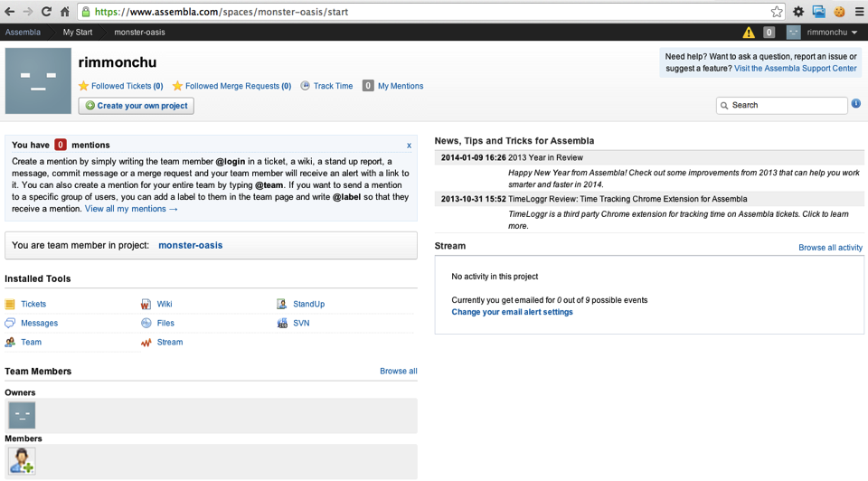
Task: Open 2013 Year in Review news item
Action: 545,157
